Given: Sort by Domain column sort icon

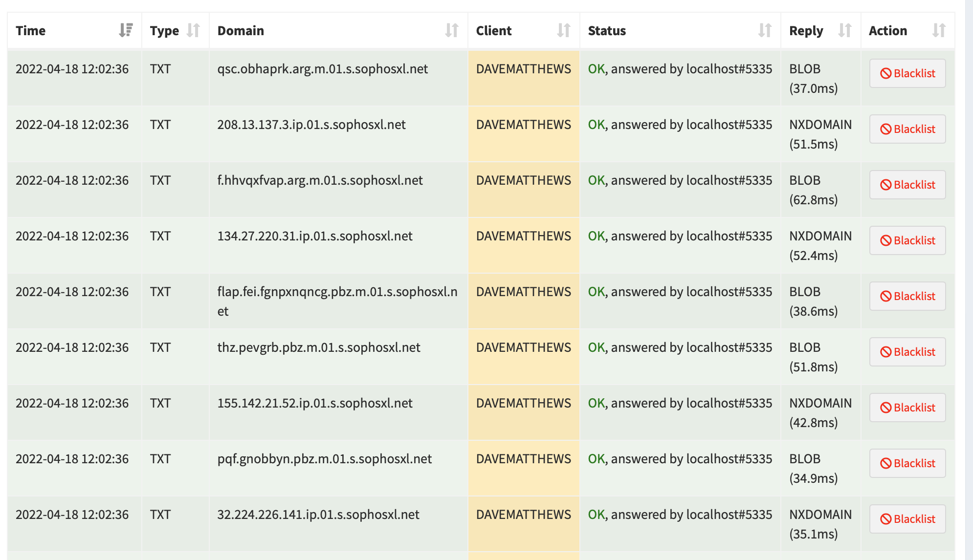Looking at the screenshot, I should (x=452, y=30).
